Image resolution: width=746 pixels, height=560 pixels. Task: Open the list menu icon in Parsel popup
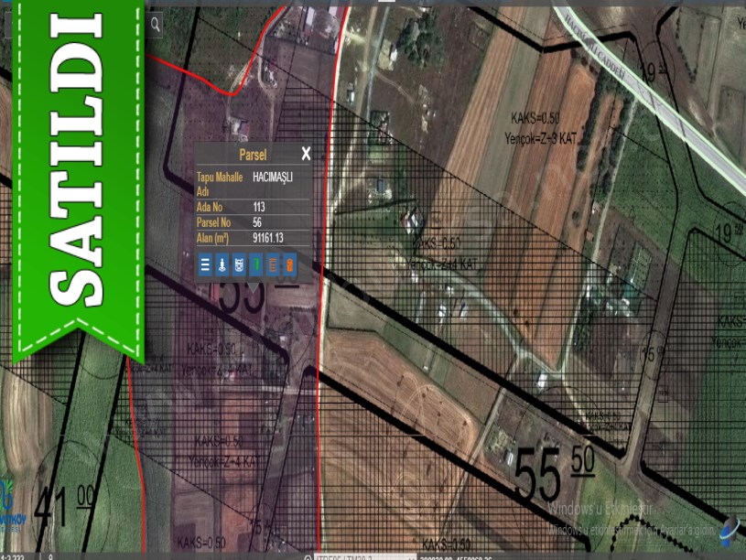pos(205,265)
